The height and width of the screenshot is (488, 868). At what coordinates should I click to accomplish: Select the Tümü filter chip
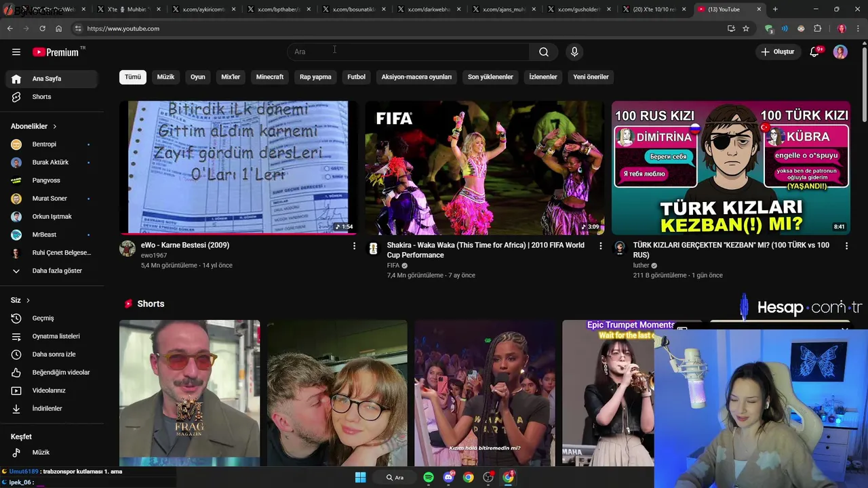click(x=133, y=77)
